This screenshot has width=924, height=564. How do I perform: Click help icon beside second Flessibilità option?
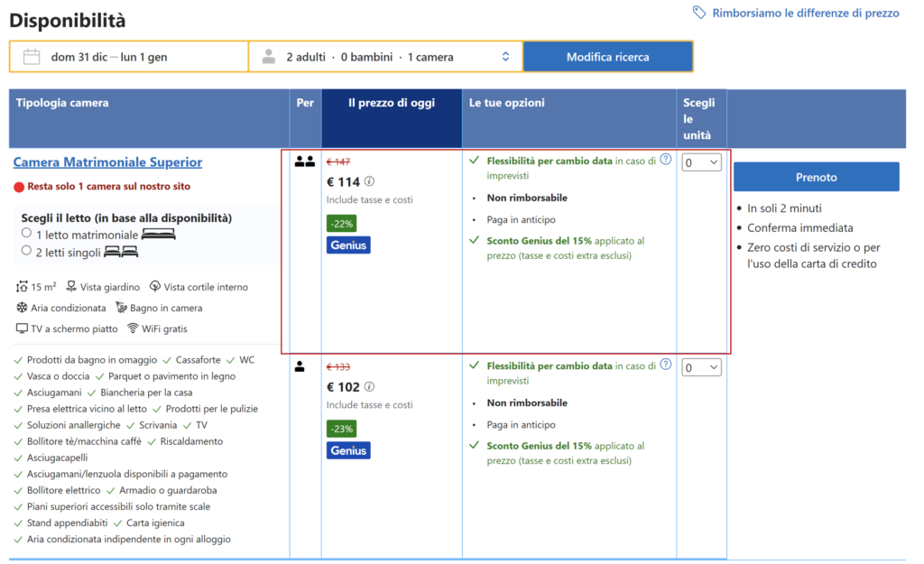(x=666, y=365)
